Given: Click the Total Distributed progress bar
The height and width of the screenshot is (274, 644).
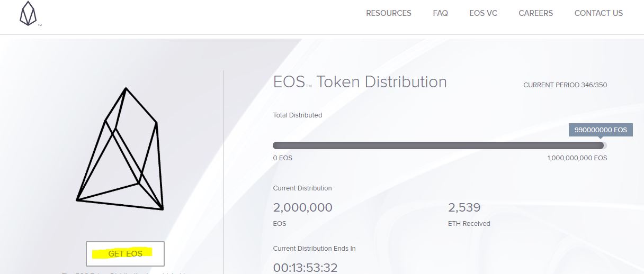Looking at the screenshot, I should (x=440, y=145).
